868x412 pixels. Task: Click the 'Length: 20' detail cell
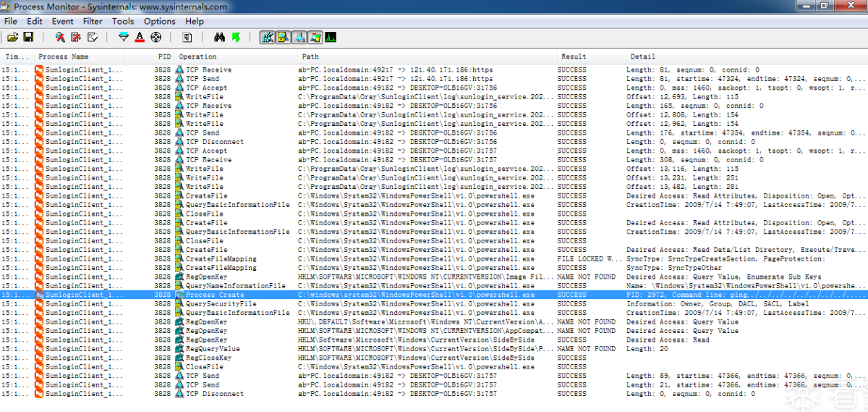[x=647, y=349]
